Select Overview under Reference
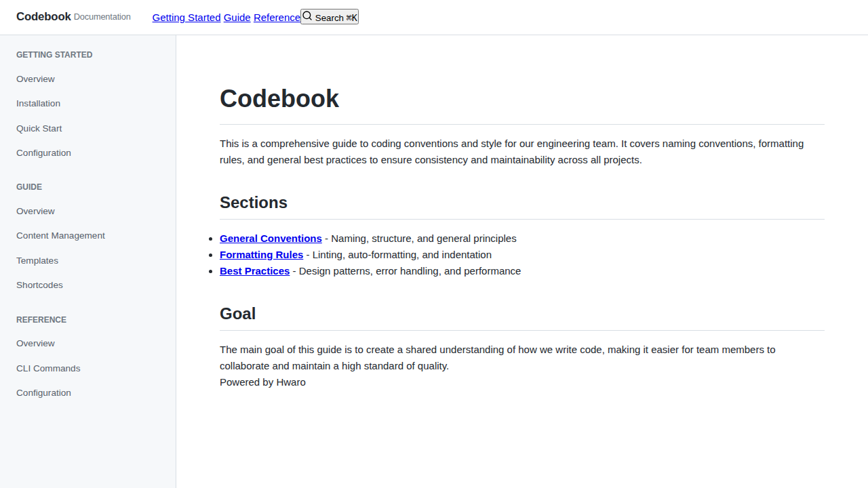The width and height of the screenshot is (868, 488). [x=35, y=343]
